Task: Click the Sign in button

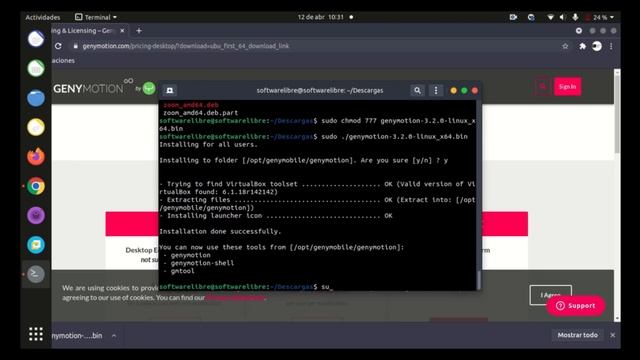Action: coord(567,87)
